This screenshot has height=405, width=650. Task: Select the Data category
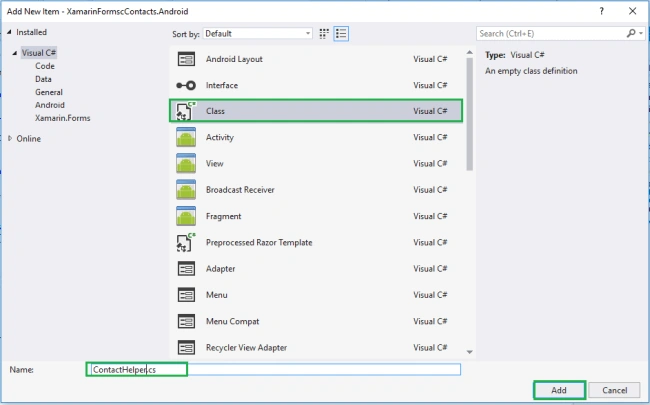point(43,79)
